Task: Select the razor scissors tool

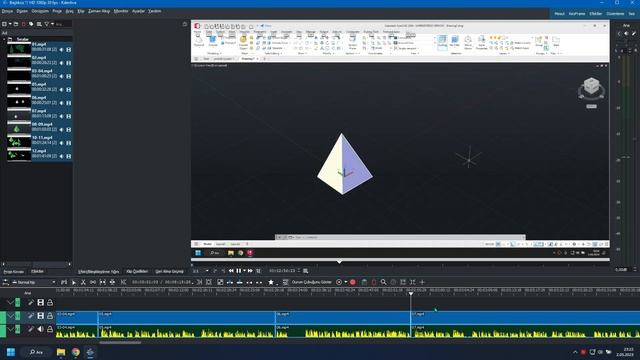Action: [83, 282]
